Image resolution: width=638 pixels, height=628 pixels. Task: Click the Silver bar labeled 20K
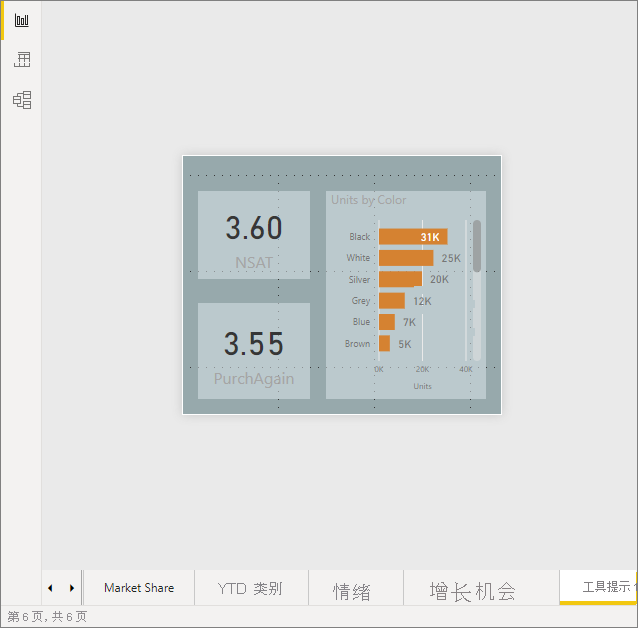[400, 279]
